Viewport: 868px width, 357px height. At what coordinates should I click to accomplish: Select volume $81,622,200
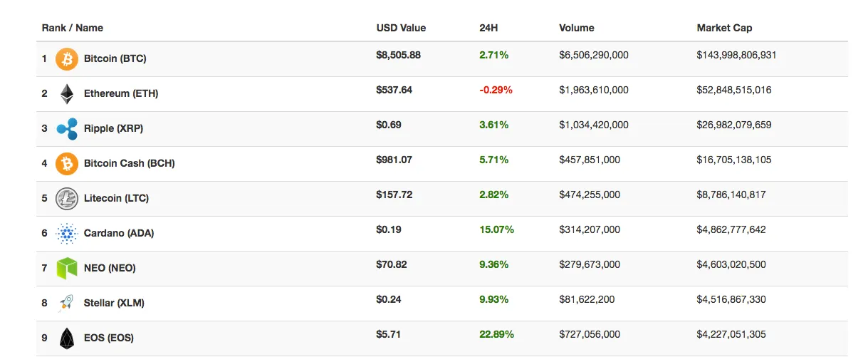pyautogui.click(x=587, y=299)
